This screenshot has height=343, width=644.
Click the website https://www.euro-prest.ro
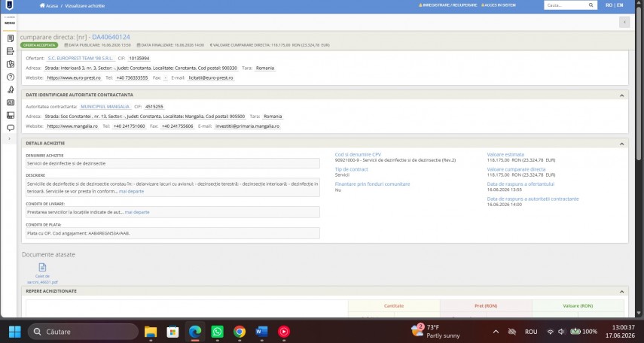point(74,78)
